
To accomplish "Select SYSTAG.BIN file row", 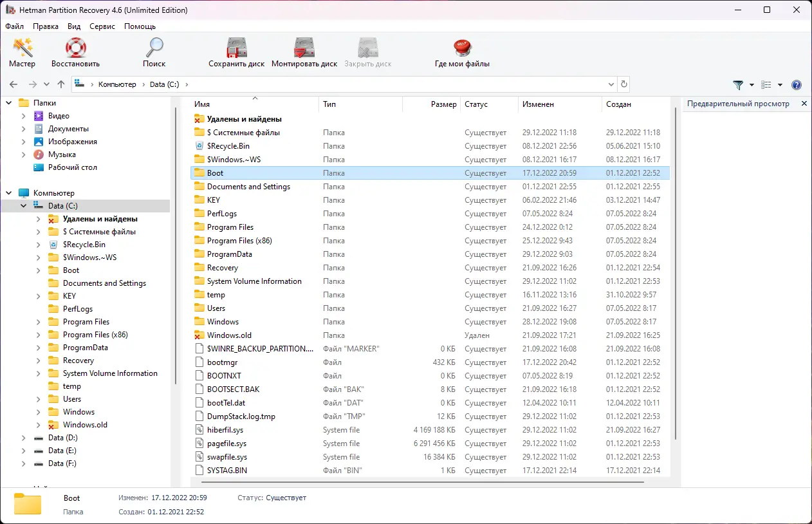I will pyautogui.click(x=430, y=471).
